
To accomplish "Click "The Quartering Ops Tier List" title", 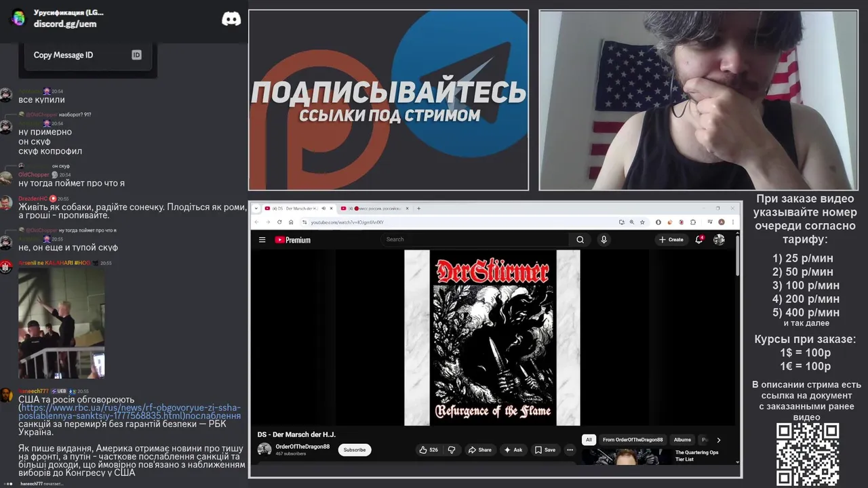I will tap(696, 455).
